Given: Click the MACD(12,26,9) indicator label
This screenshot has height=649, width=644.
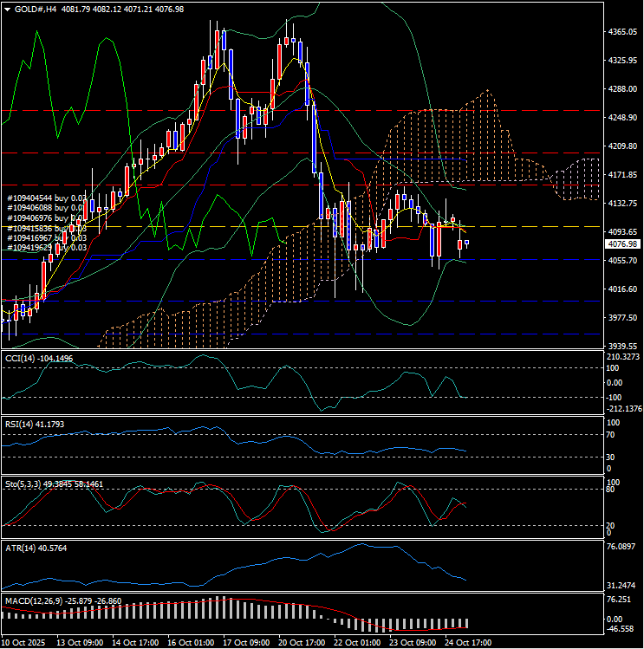Looking at the screenshot, I should tap(31, 600).
